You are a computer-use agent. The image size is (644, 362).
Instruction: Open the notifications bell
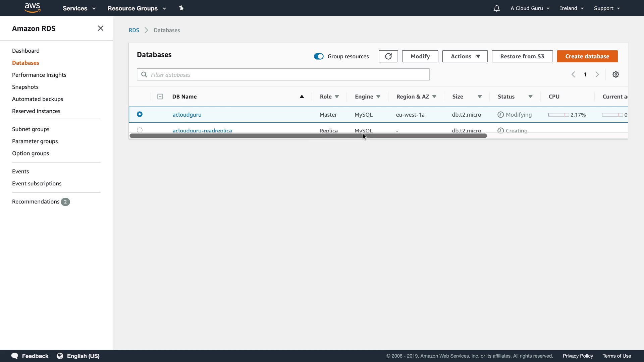click(x=496, y=8)
